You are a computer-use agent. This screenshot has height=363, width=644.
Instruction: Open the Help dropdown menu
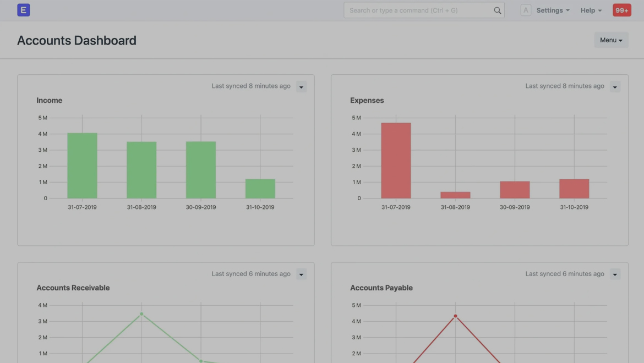point(591,10)
